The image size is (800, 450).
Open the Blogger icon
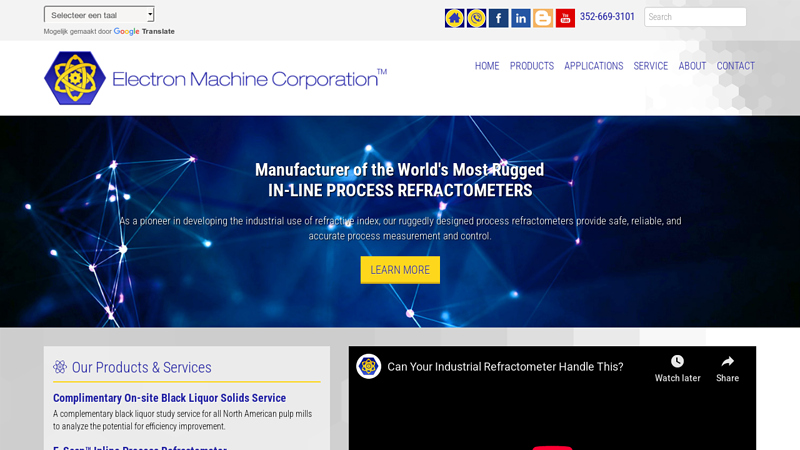pyautogui.click(x=543, y=18)
